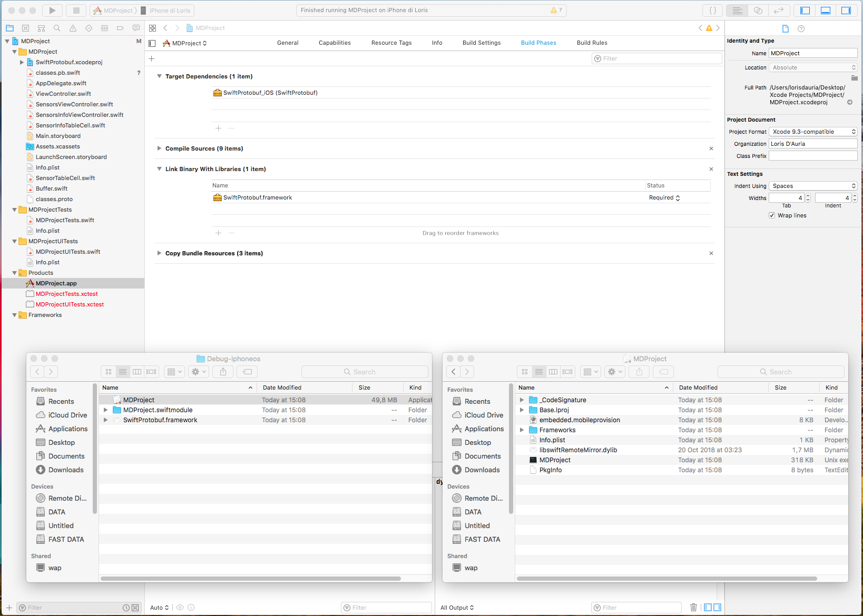The image size is (863, 616).
Task: Add a library under Link Binary With Libraries
Action: [218, 233]
